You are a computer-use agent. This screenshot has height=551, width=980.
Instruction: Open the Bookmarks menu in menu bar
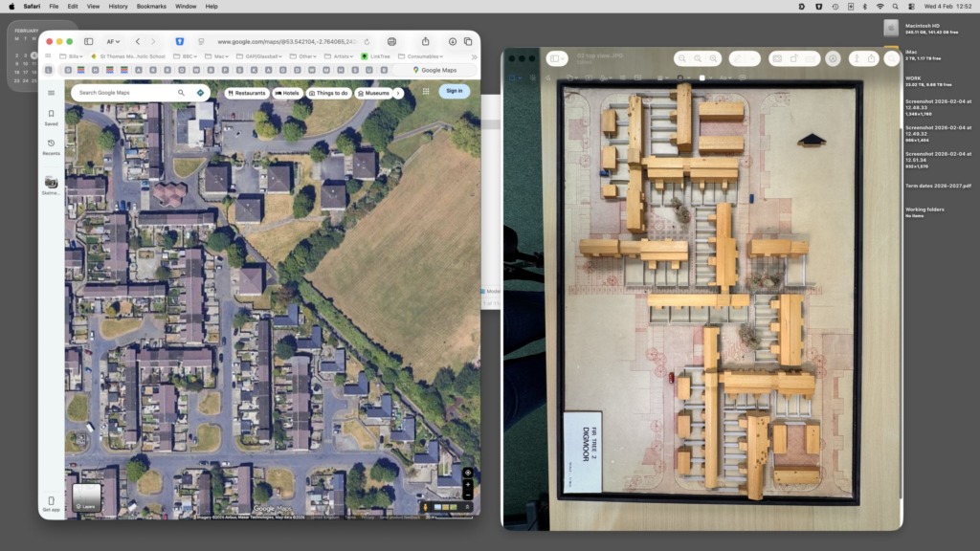[x=151, y=6]
